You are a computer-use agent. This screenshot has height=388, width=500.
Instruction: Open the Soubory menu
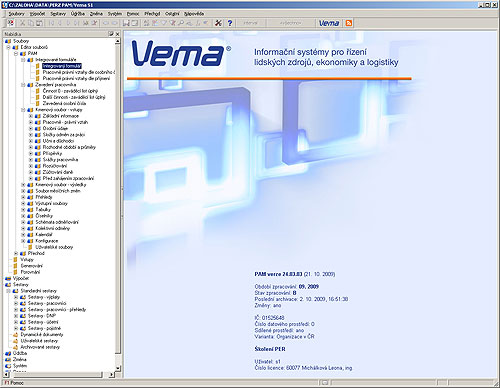16,14
